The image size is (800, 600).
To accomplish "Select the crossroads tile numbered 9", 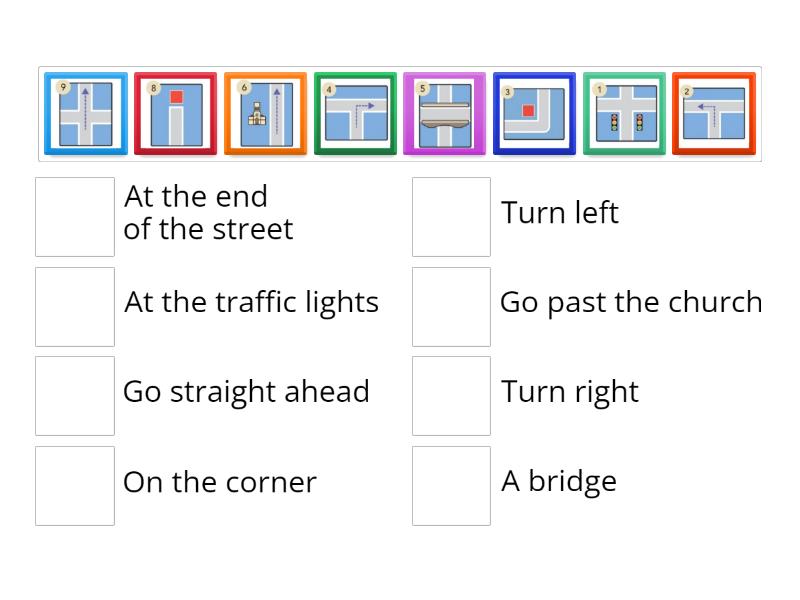I will pyautogui.click(x=85, y=112).
